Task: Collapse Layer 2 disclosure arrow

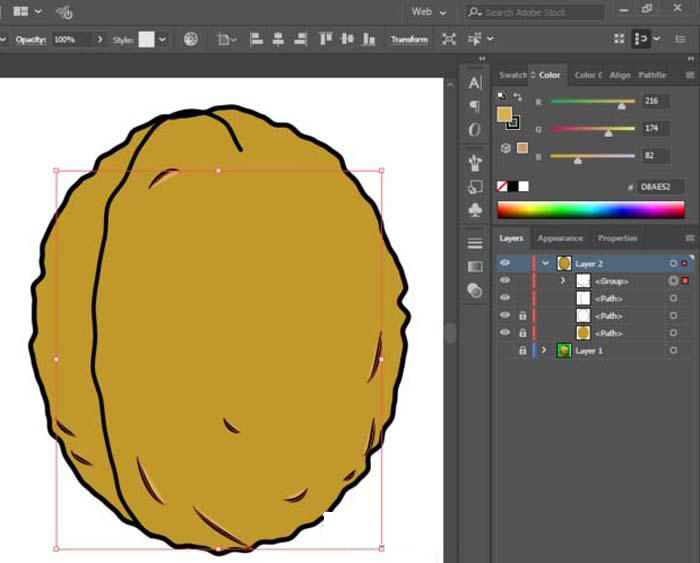Action: [546, 263]
